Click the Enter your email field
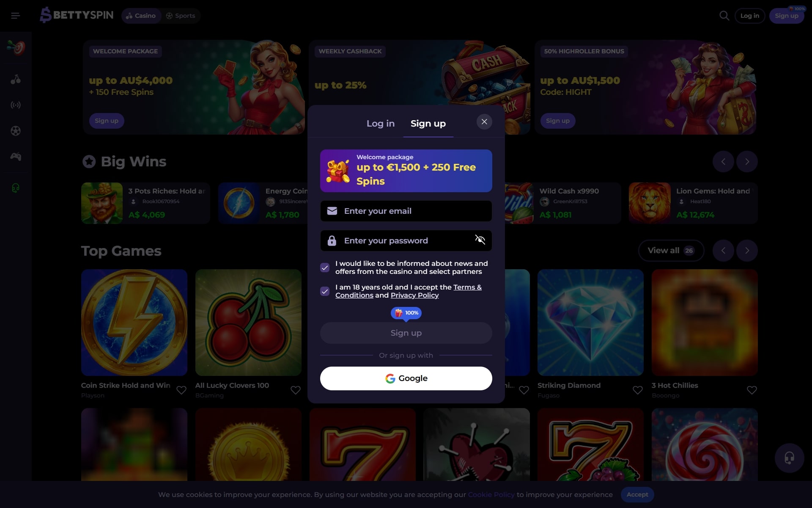 (x=406, y=211)
